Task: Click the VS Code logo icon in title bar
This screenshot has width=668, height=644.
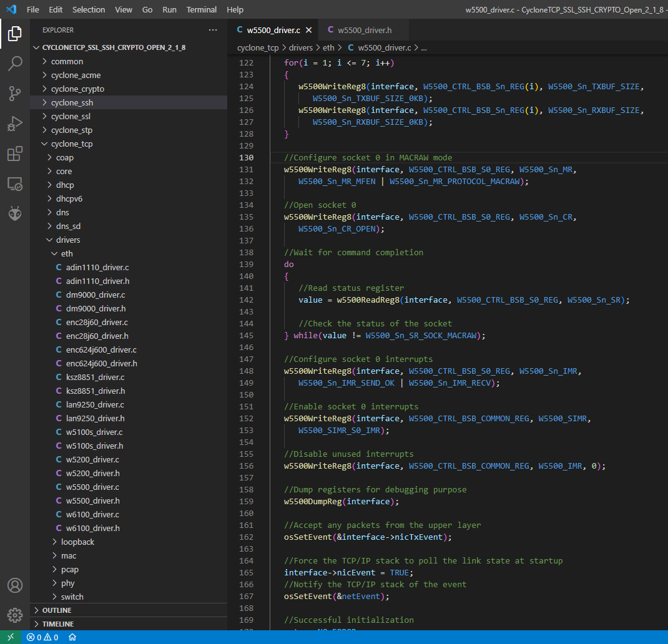Action: tap(11, 9)
